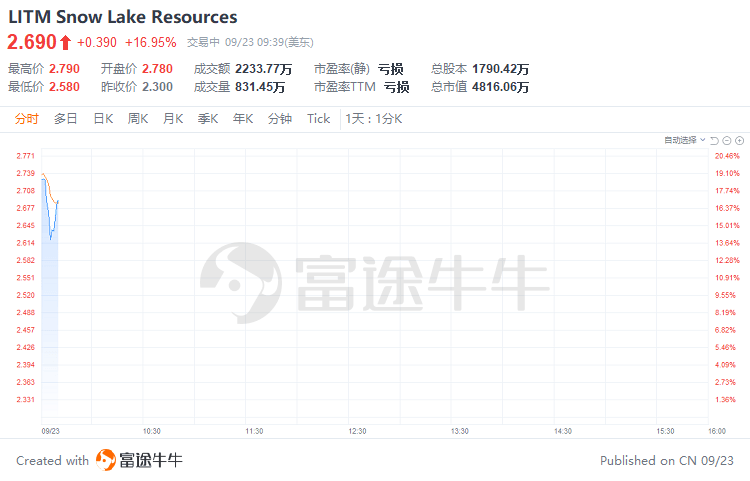Click 'Published on CN 09/23' text

click(667, 460)
